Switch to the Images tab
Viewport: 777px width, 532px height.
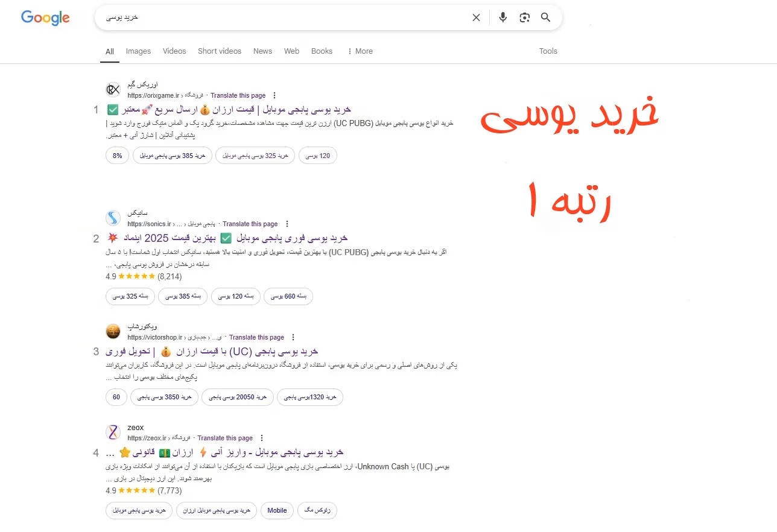(138, 51)
